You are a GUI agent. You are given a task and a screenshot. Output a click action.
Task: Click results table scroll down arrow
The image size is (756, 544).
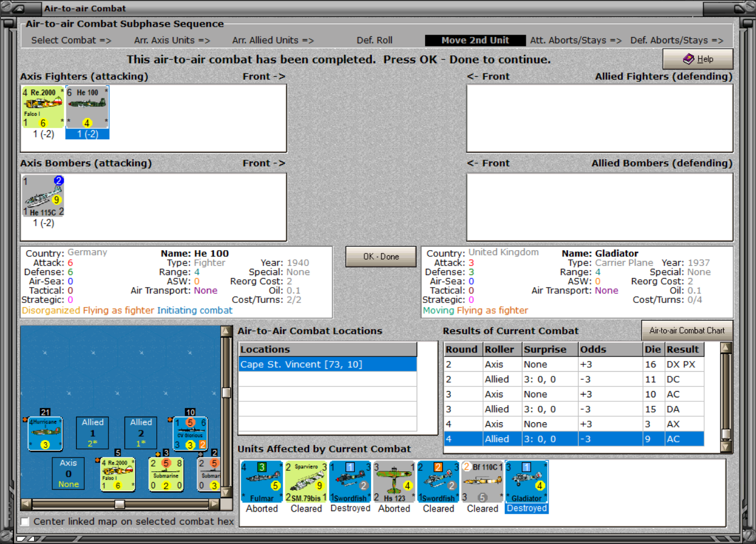tap(726, 447)
